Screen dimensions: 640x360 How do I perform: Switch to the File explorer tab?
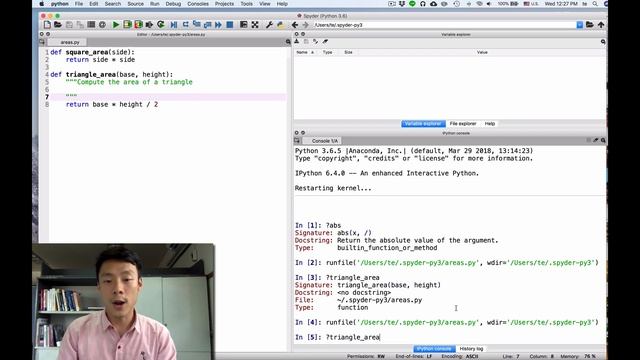tap(463, 124)
